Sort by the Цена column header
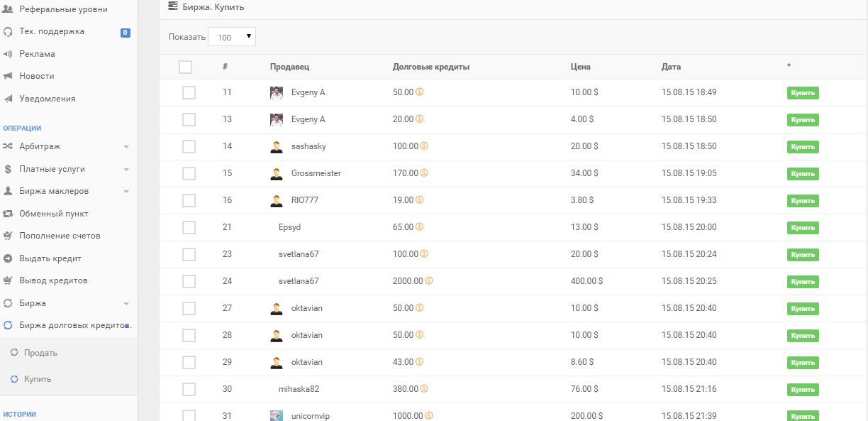This screenshot has width=868, height=421. pos(580,67)
